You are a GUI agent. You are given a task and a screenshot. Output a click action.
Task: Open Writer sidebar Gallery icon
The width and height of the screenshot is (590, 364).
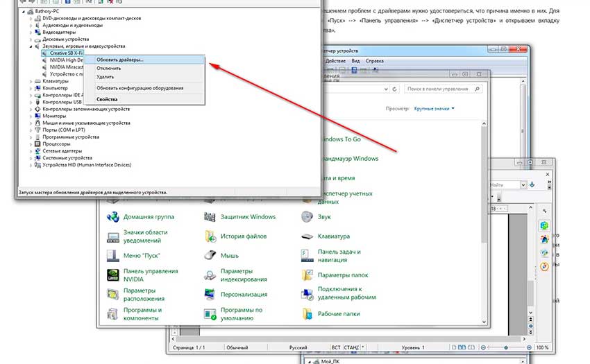(x=544, y=252)
